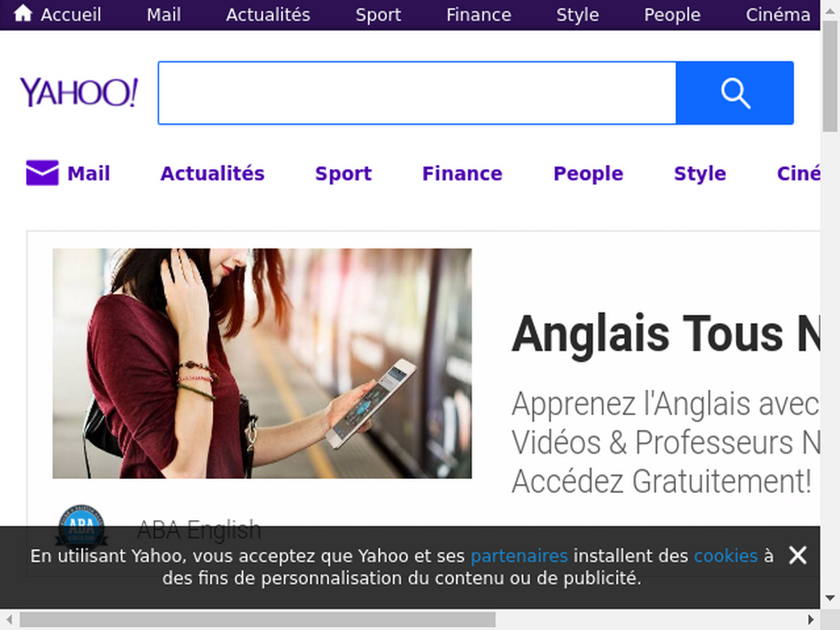
Task: Click the magnifying glass search button
Action: pyautogui.click(x=734, y=94)
